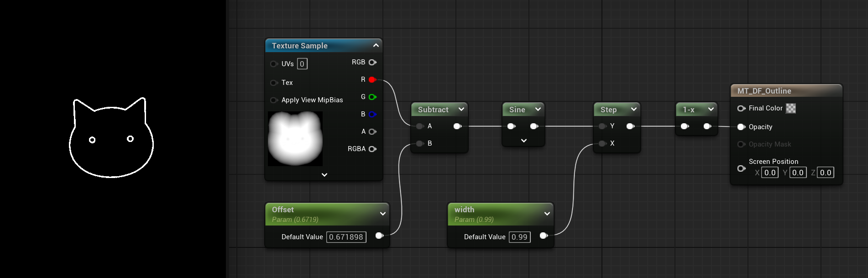Click the Texture Sample RGB output pin

372,63
